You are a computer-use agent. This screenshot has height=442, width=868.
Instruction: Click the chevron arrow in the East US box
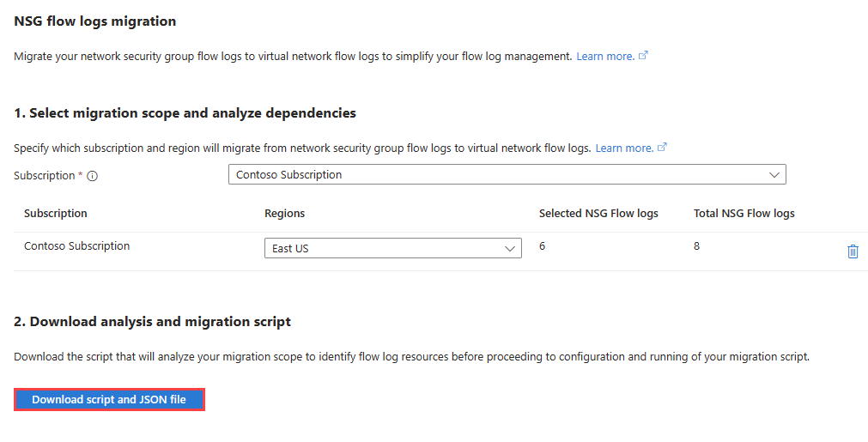click(x=510, y=249)
